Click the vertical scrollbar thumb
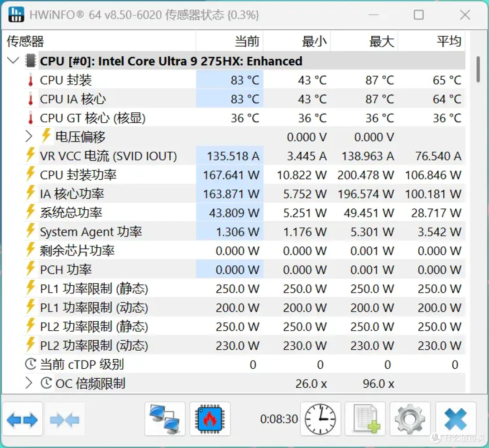This screenshot has width=489, height=448. (478, 69)
